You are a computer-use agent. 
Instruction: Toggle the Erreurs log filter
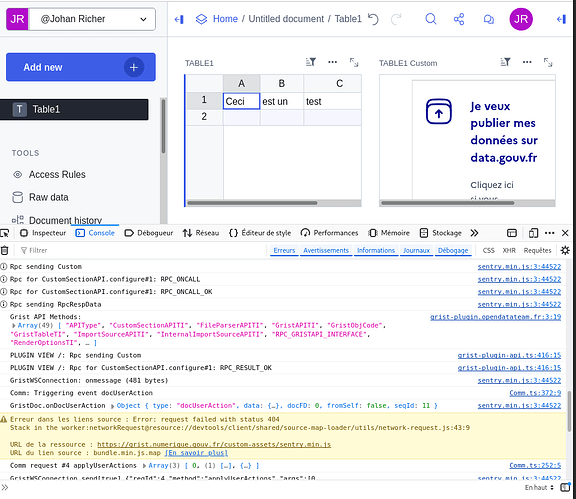pos(284,251)
